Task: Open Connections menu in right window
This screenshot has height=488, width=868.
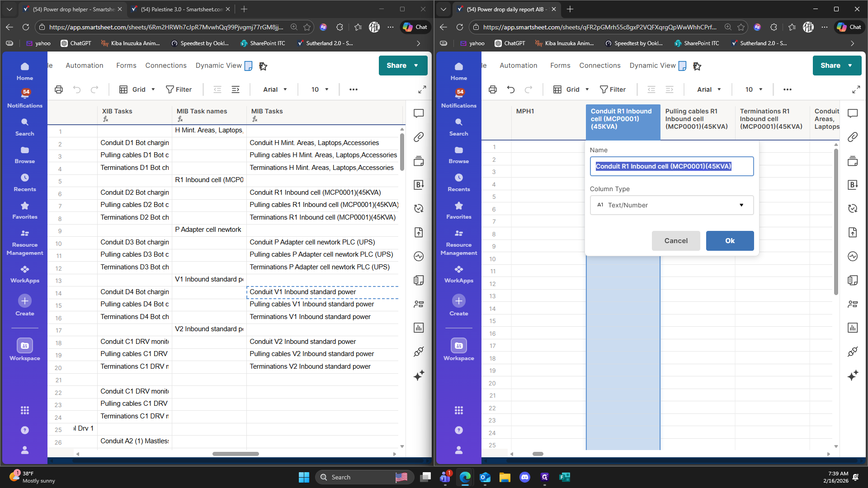Action: tap(600, 66)
